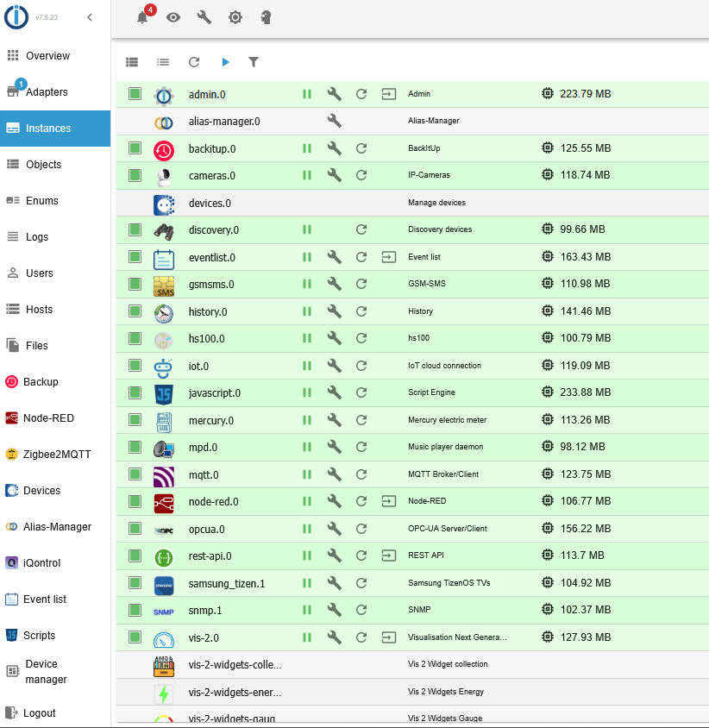The height and width of the screenshot is (728, 709).
Task: Pause the javascript.0 instance
Action: (307, 392)
